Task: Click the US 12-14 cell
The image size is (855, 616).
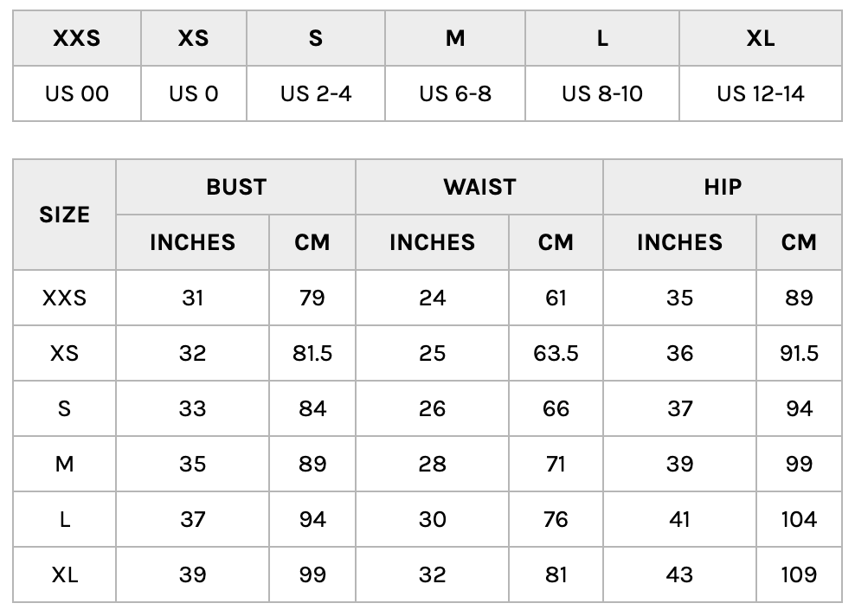Action: click(x=760, y=93)
